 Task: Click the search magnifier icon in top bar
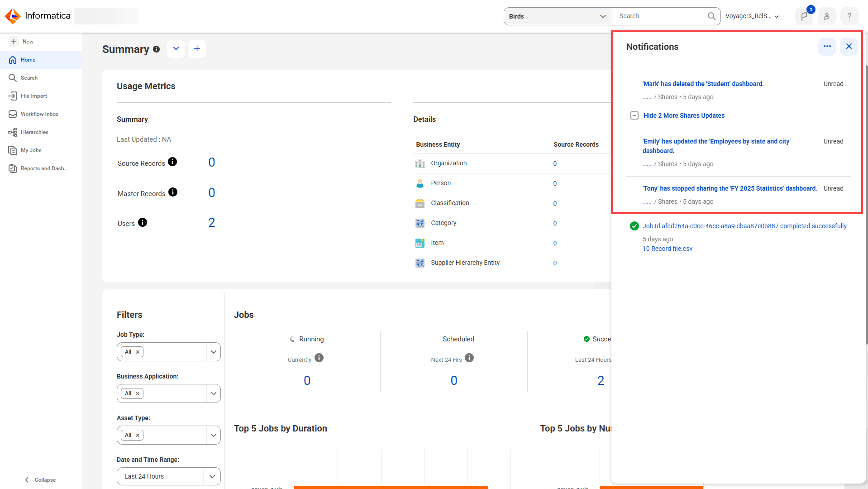(x=711, y=16)
